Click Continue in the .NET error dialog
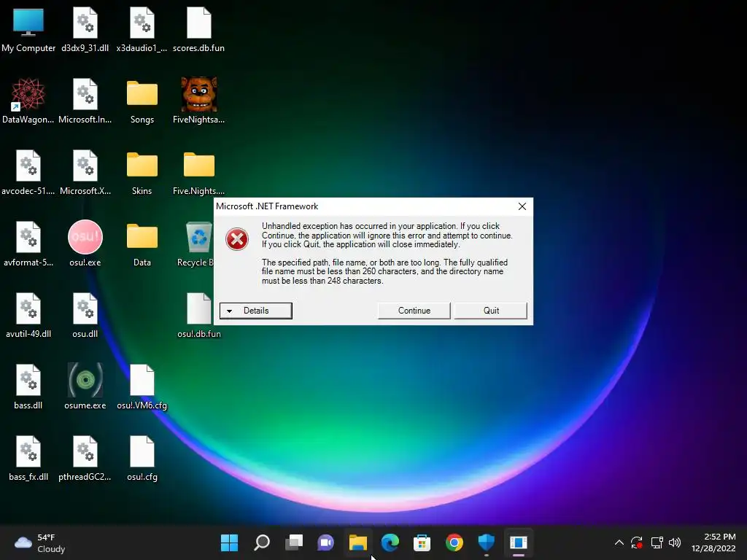 [x=414, y=311]
